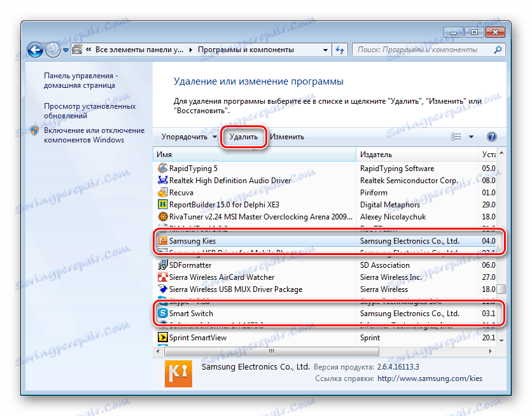Click the vertical scrollbar up arrow
This screenshot has width=532, height=416.
click(x=501, y=153)
